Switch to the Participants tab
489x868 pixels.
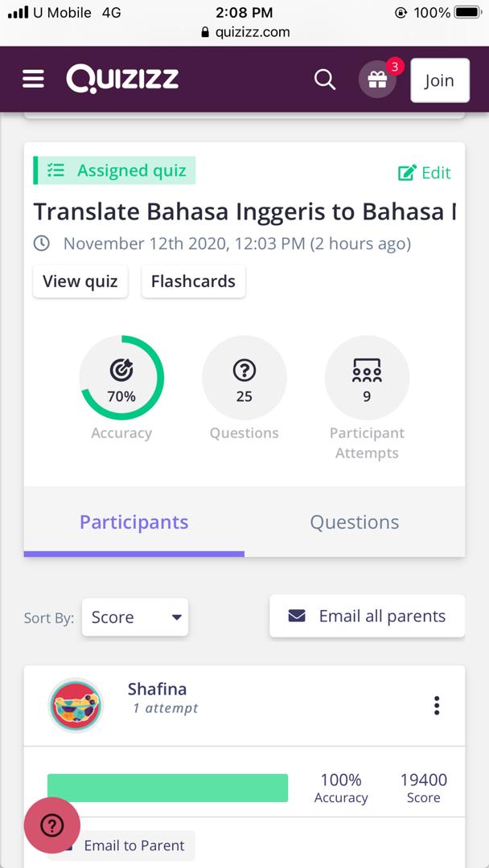134,522
